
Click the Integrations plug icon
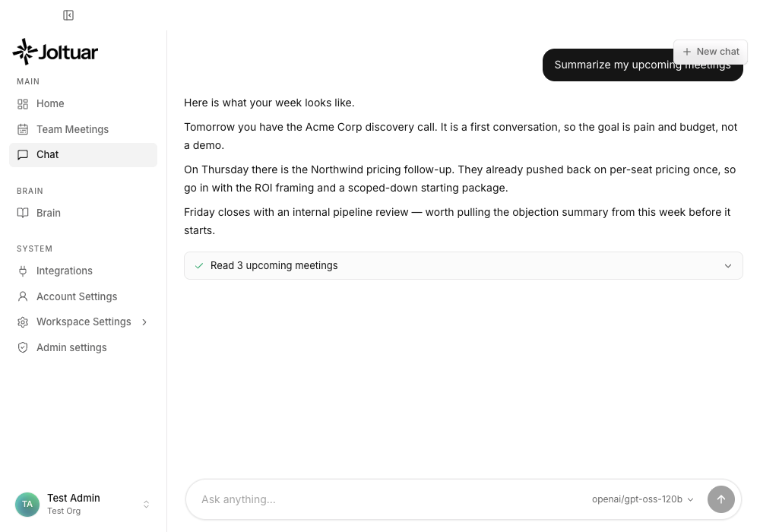tap(23, 271)
